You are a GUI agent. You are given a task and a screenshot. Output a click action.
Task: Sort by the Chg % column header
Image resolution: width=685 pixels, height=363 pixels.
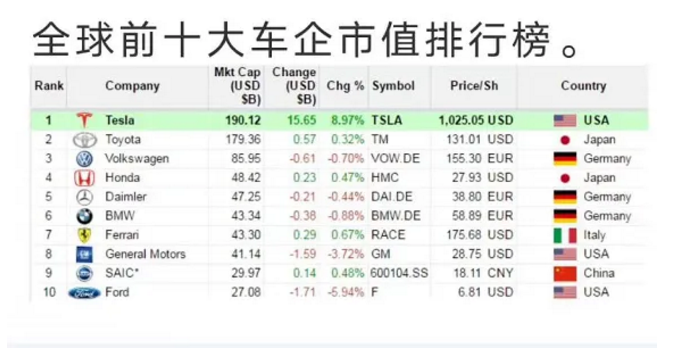coord(345,86)
